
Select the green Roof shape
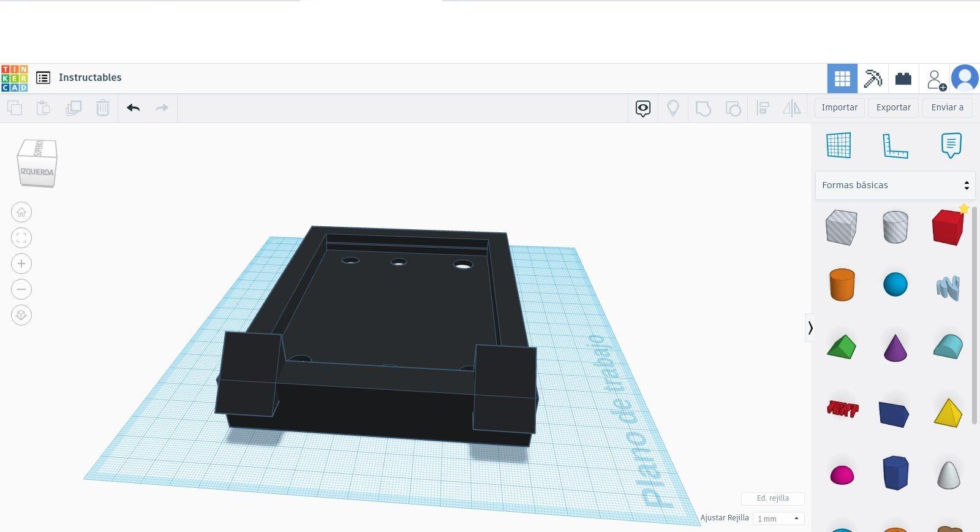(x=841, y=347)
